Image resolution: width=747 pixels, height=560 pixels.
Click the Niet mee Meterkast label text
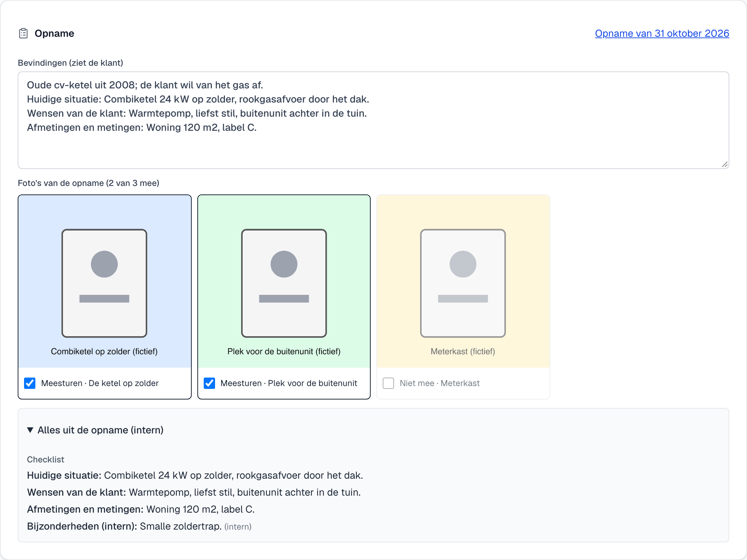coord(440,383)
